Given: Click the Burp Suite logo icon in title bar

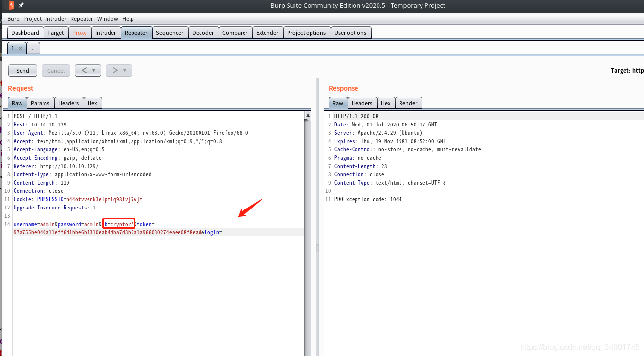Looking at the screenshot, I should pyautogui.click(x=12, y=5).
